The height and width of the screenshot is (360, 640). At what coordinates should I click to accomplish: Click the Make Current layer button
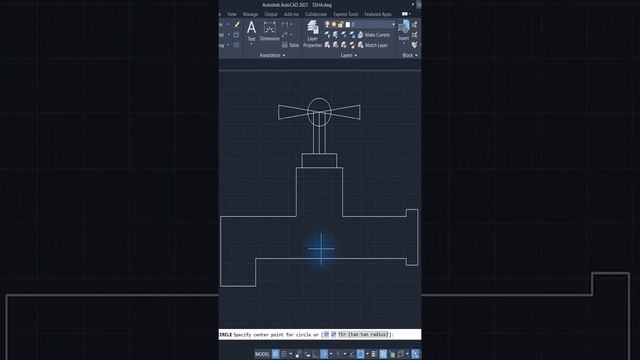tap(373, 35)
